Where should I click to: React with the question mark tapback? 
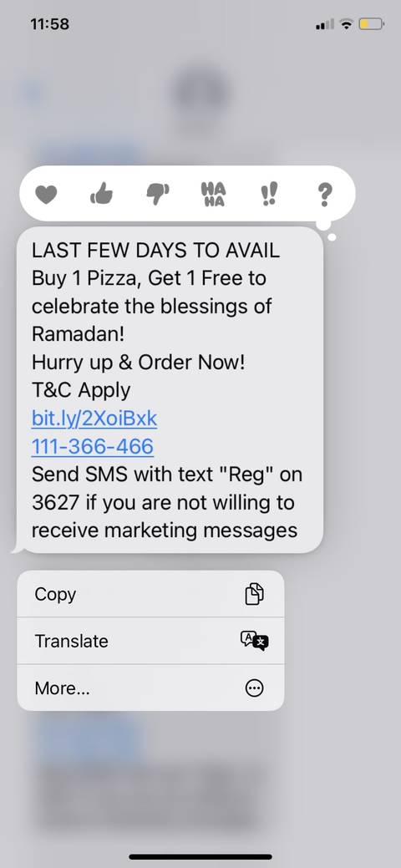[325, 195]
